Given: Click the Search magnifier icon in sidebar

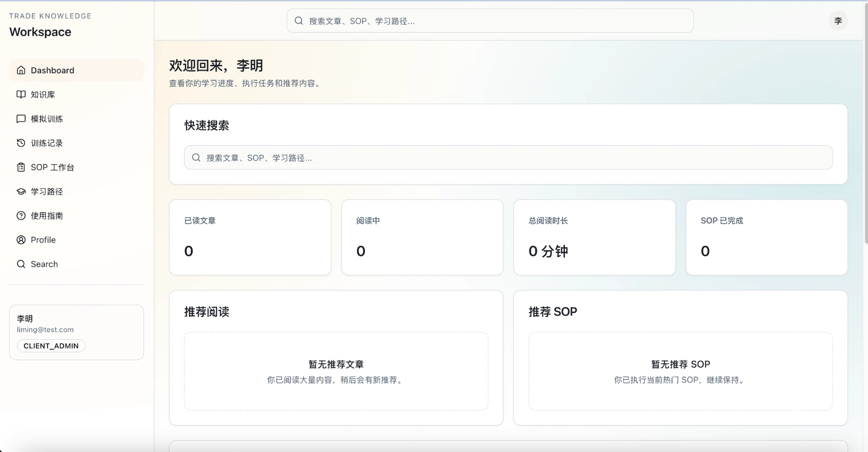Looking at the screenshot, I should click(21, 264).
